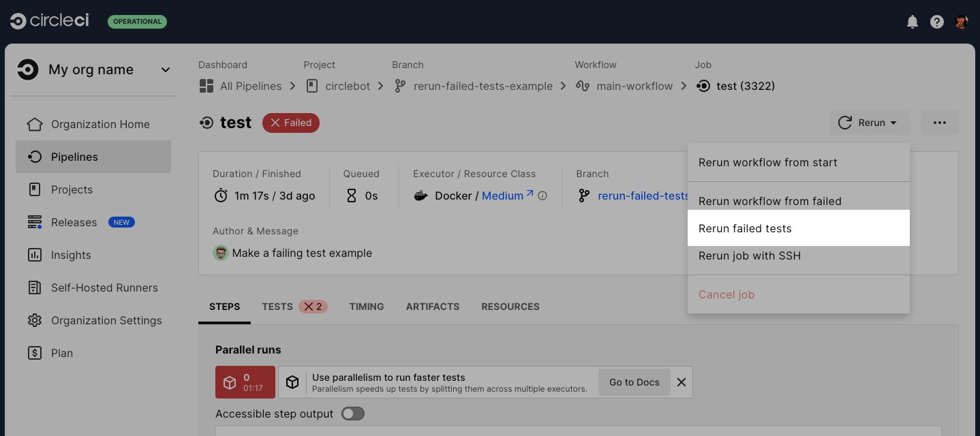980x436 pixels.
Task: Go to Organization Home
Action: coord(93,124)
